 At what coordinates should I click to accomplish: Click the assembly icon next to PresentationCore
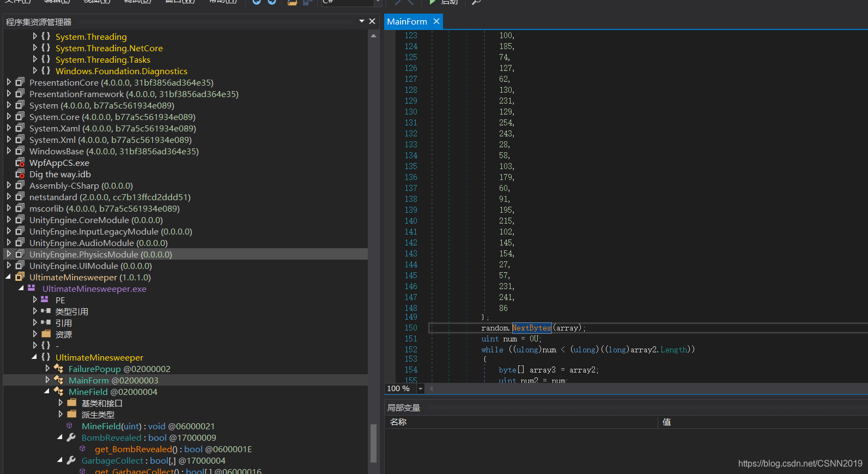tap(20, 82)
